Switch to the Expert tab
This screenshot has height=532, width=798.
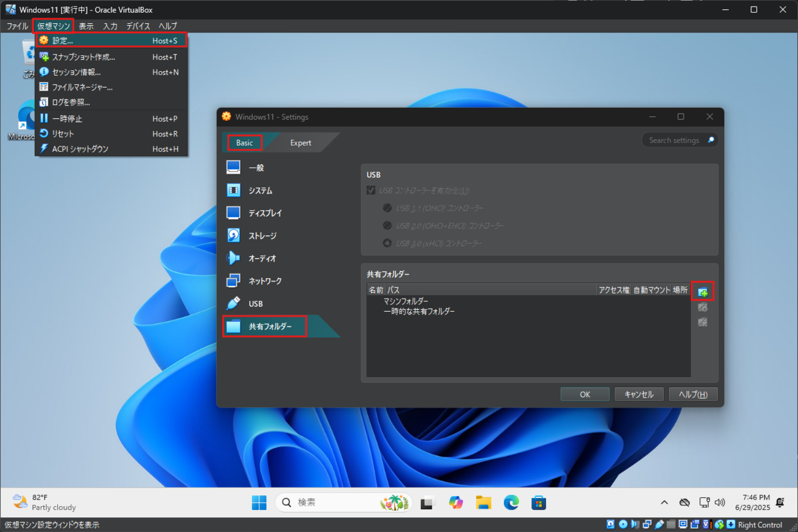pyautogui.click(x=301, y=142)
